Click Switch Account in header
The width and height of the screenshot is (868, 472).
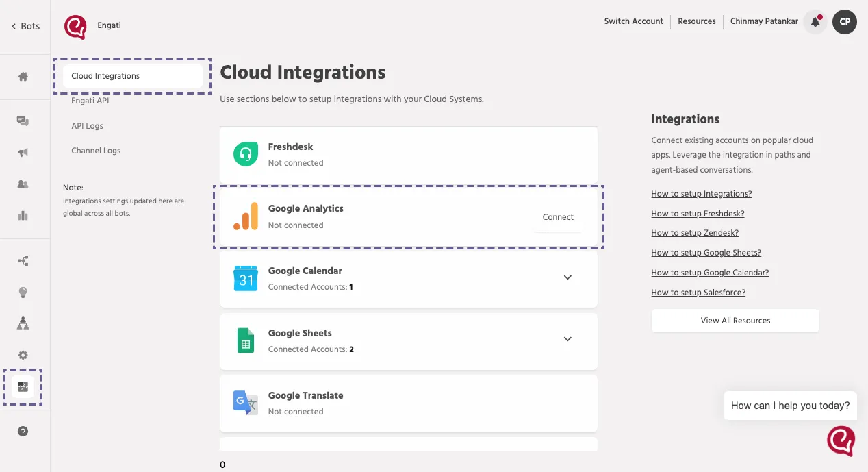click(x=634, y=21)
